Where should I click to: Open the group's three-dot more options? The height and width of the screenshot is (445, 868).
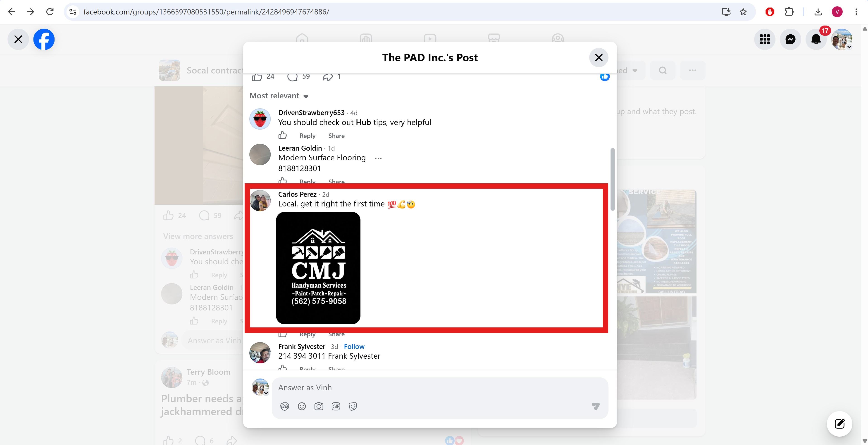692,70
